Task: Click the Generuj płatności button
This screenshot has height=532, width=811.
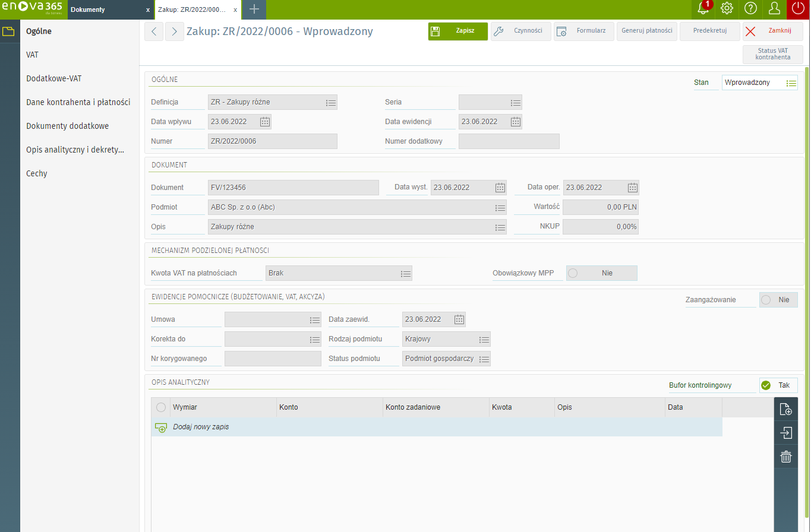Action: pos(646,31)
